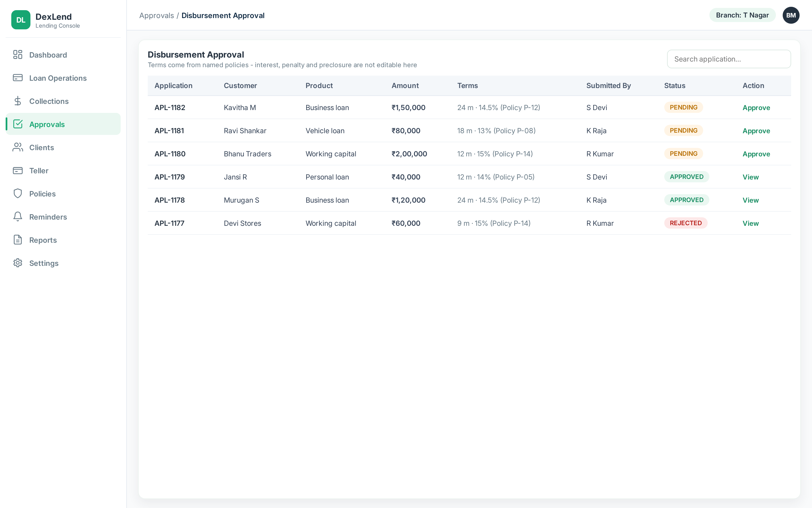
Task: Click the Reminders bell icon
Action: (18, 217)
